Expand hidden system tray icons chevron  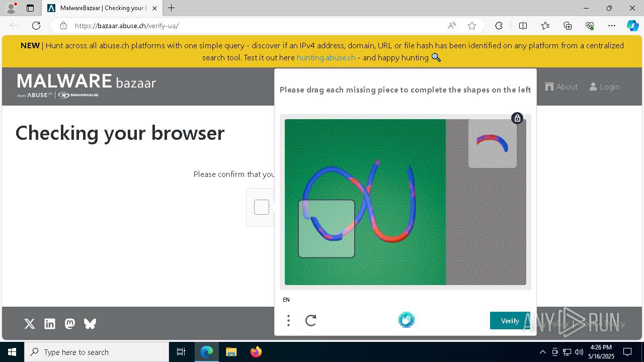[542, 352]
